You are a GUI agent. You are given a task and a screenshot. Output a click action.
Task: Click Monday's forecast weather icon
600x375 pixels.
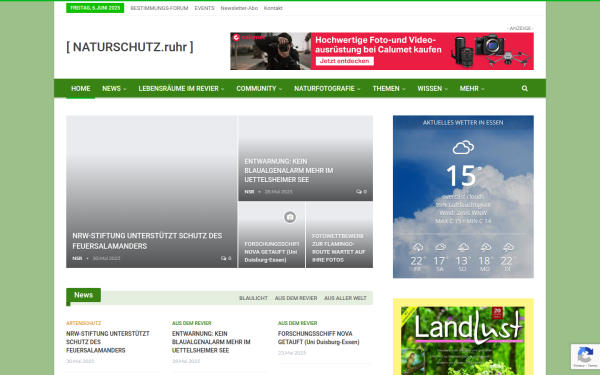click(486, 247)
